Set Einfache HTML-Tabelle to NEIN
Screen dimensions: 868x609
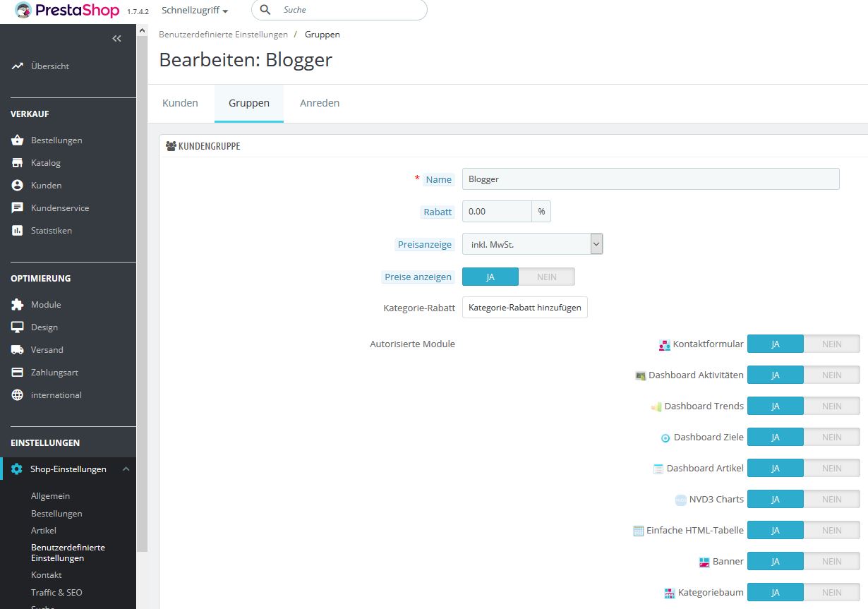832,530
